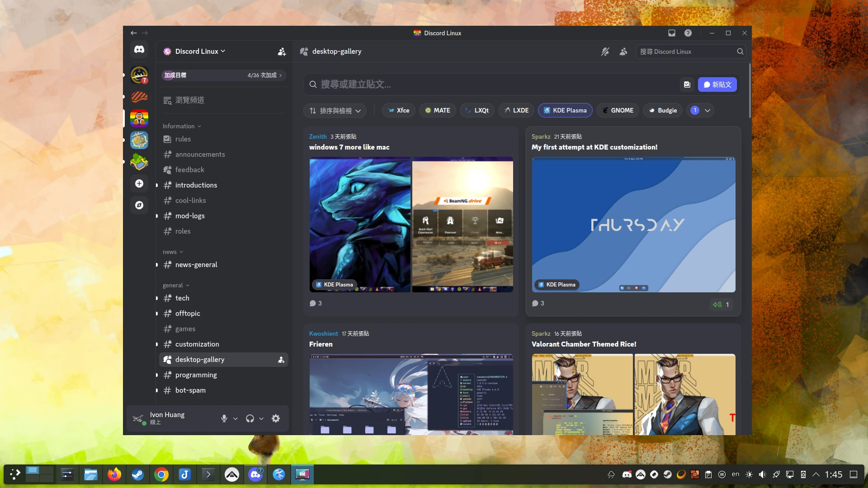868x488 pixels.
Task: Switch to the customization channel
Action: [x=224, y=344]
